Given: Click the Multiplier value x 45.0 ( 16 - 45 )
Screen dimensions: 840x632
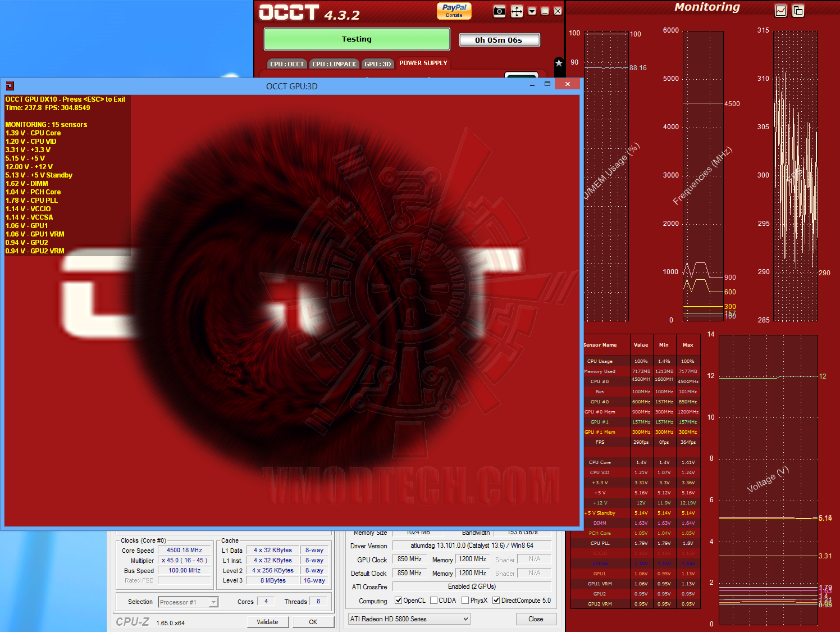Looking at the screenshot, I should point(185,561).
